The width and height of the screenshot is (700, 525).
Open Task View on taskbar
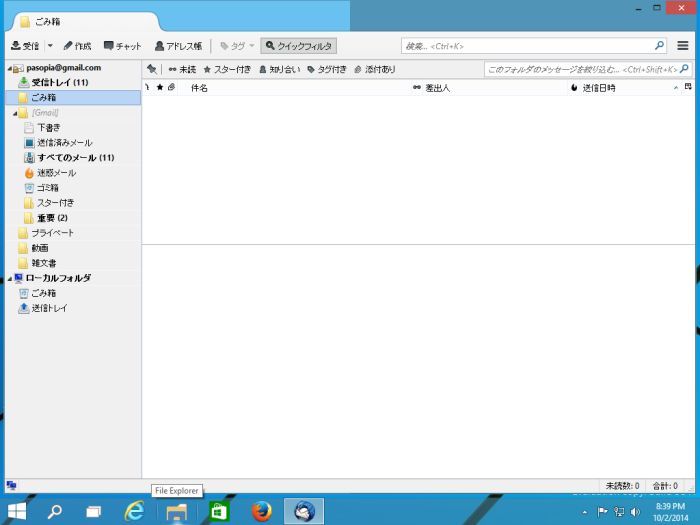[x=94, y=511]
